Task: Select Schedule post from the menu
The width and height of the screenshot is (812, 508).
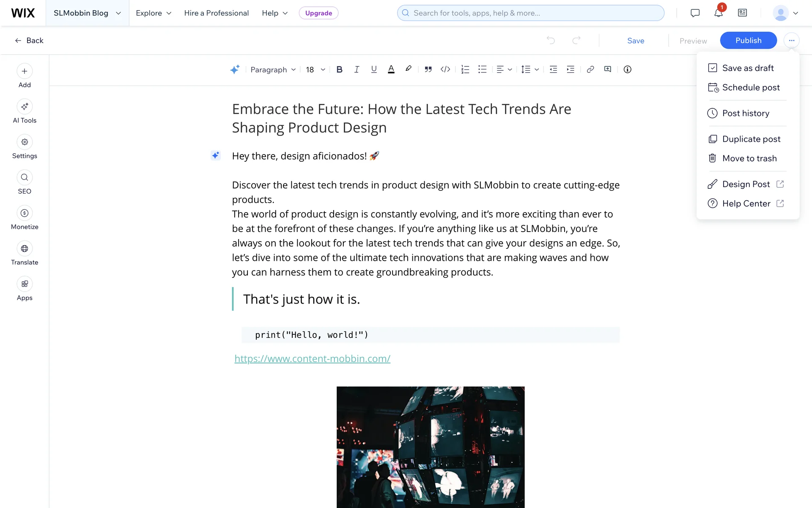Action: [751, 88]
